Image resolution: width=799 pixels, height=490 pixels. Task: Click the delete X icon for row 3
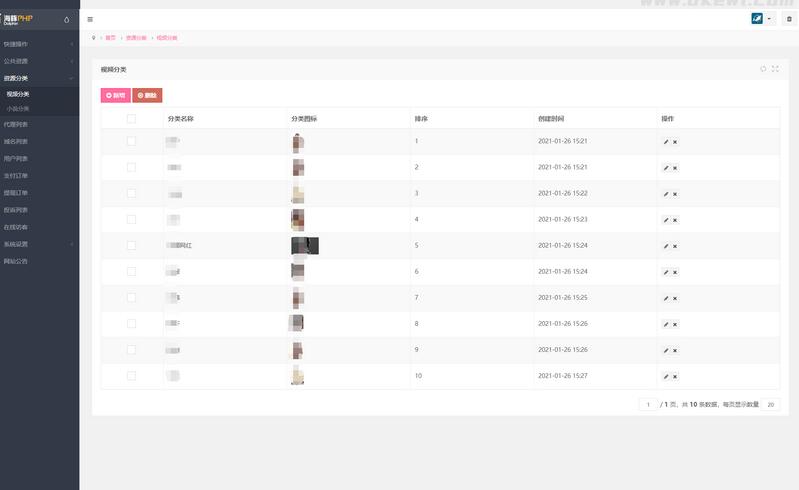[x=675, y=194]
